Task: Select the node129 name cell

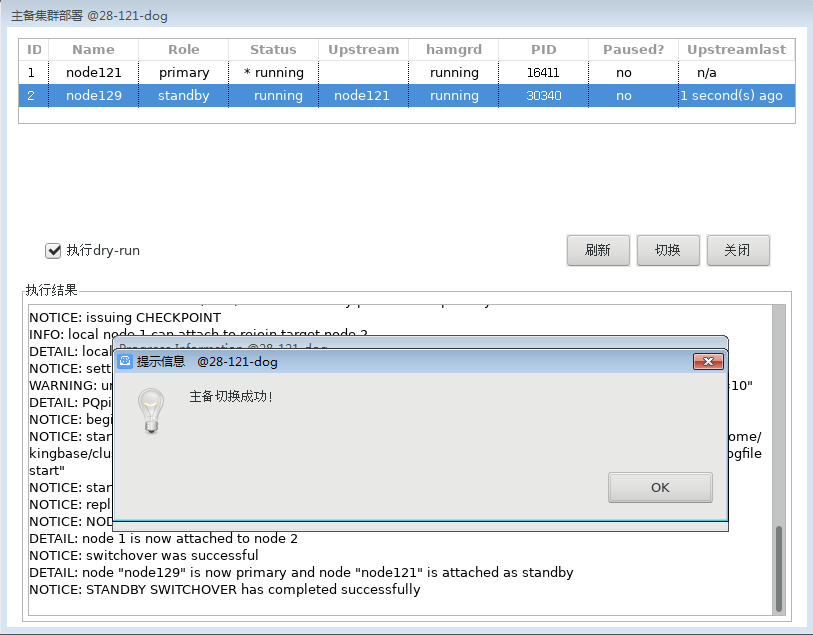Action: [93, 95]
